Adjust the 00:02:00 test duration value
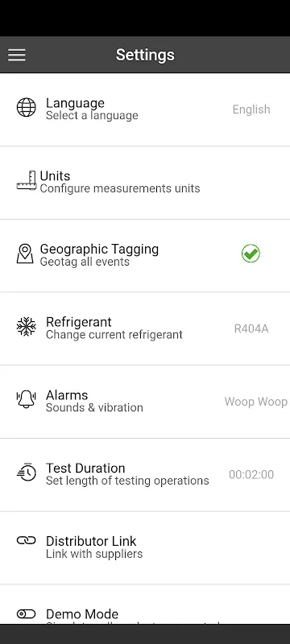The width and height of the screenshot is (290, 644). coord(251,475)
